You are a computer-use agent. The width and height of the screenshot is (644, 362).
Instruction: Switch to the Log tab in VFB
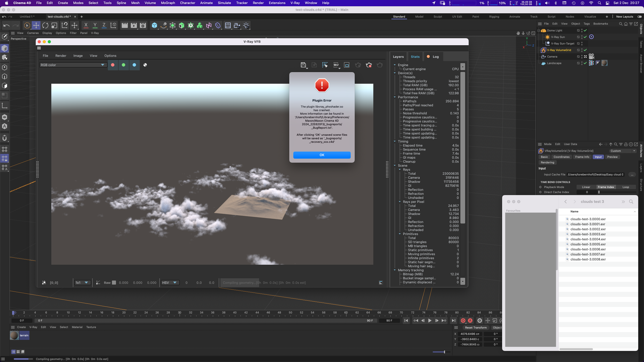click(x=433, y=57)
